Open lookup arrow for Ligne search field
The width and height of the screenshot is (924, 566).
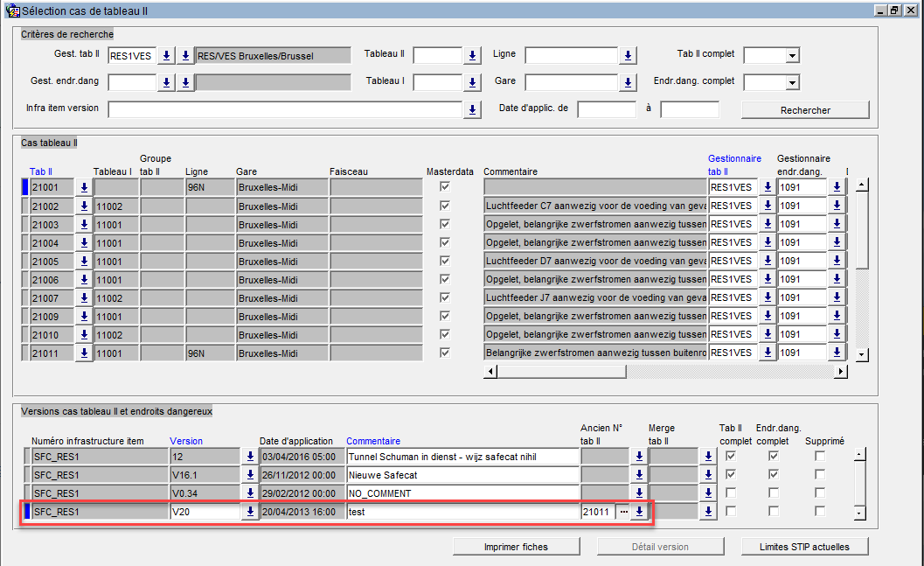click(628, 55)
